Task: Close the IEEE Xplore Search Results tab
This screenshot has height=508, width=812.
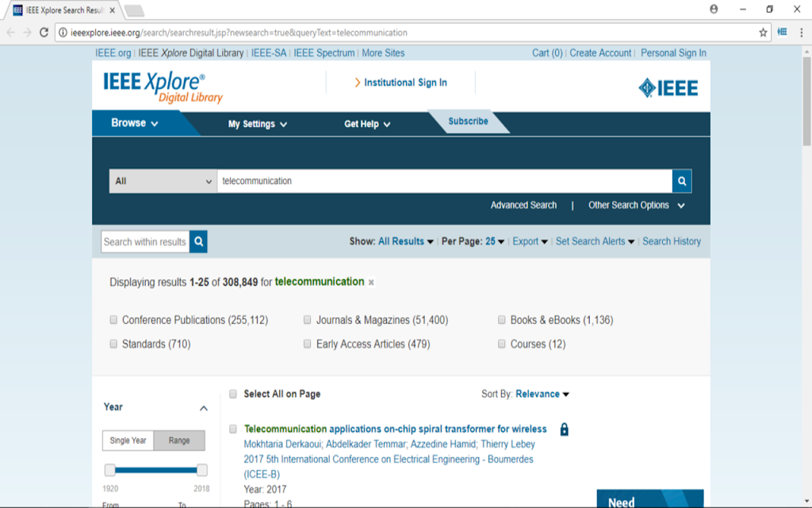Action: 113,10
